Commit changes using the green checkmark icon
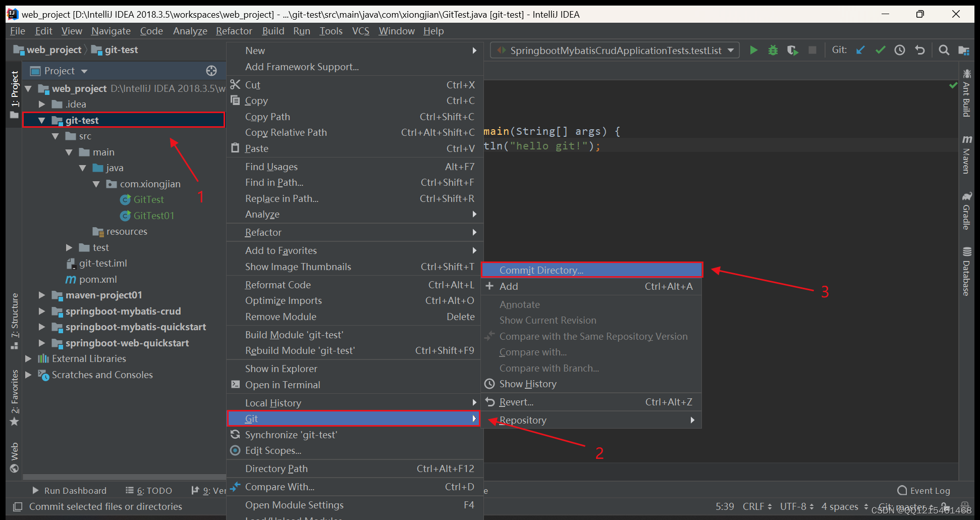 coord(881,50)
